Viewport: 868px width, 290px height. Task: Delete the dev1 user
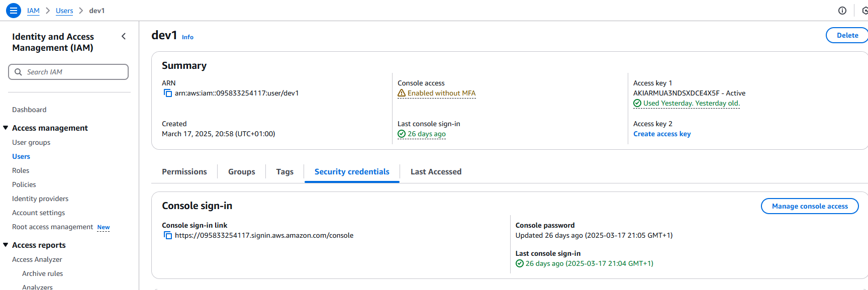847,35
